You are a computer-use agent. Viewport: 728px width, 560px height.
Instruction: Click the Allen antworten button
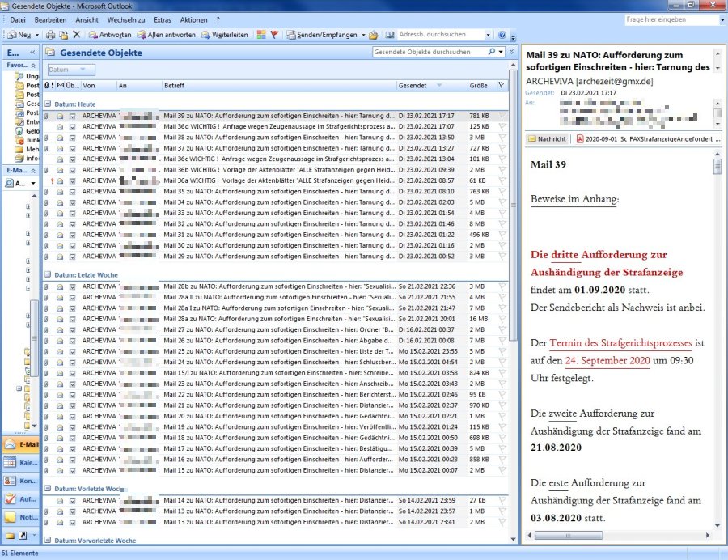click(x=166, y=35)
